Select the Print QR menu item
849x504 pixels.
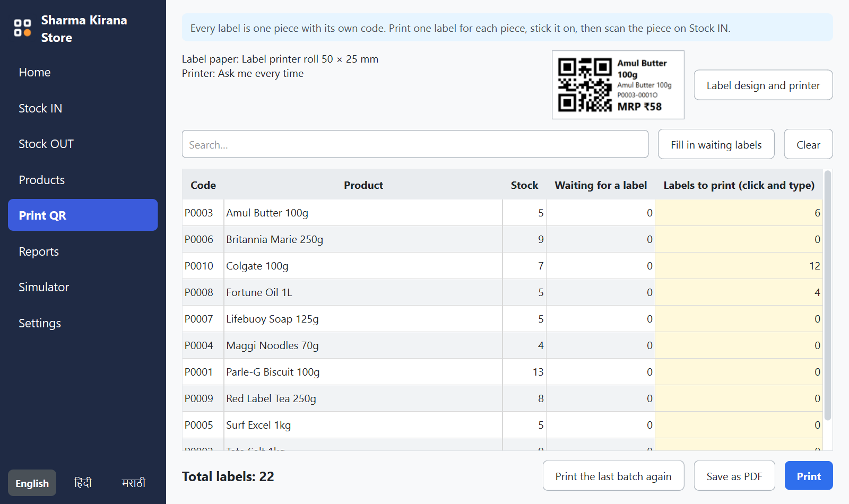(x=83, y=215)
